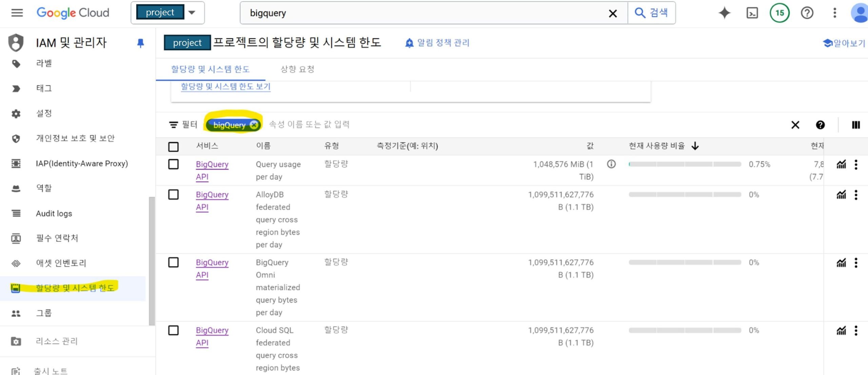Open the column display options icon
868x375 pixels.
856,125
